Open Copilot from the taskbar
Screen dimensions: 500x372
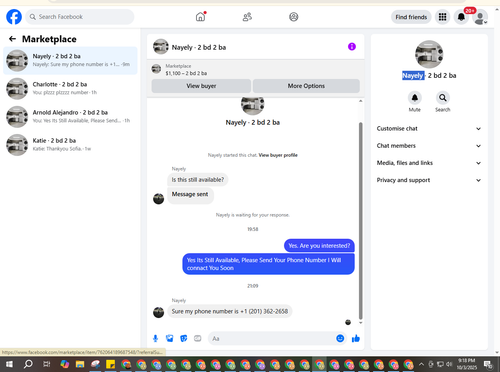click(x=65, y=364)
